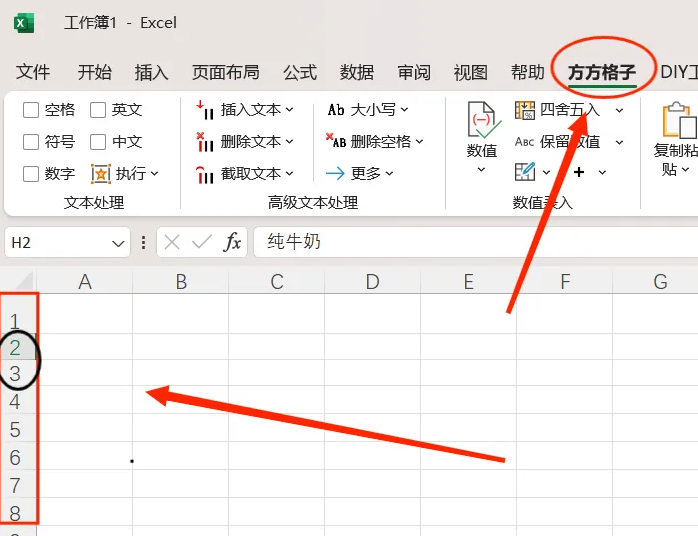The width and height of the screenshot is (698, 536).
Task: Select column E header
Action: tap(468, 282)
